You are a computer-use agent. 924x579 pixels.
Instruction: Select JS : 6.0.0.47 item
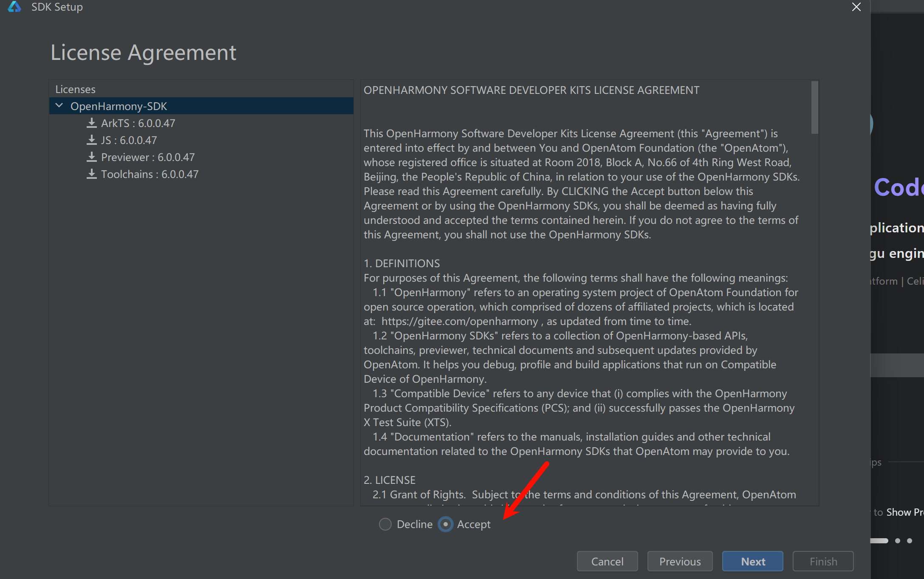pyautogui.click(x=129, y=140)
